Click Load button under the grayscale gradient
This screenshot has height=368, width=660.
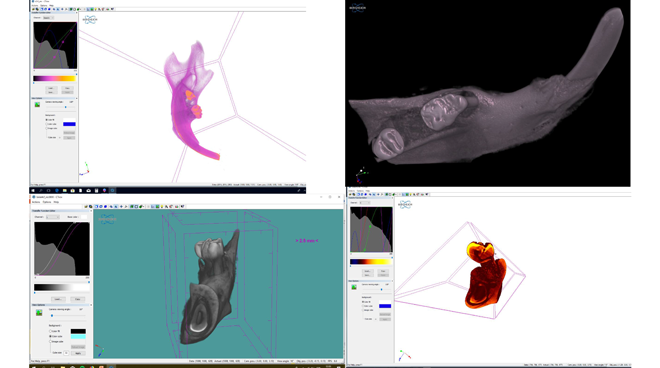pyautogui.click(x=58, y=299)
